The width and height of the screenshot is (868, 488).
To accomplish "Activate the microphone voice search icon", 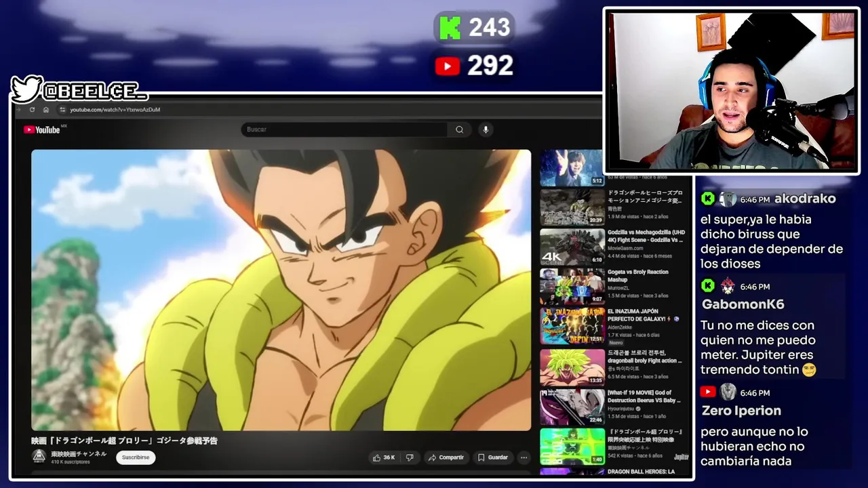I will (x=486, y=129).
